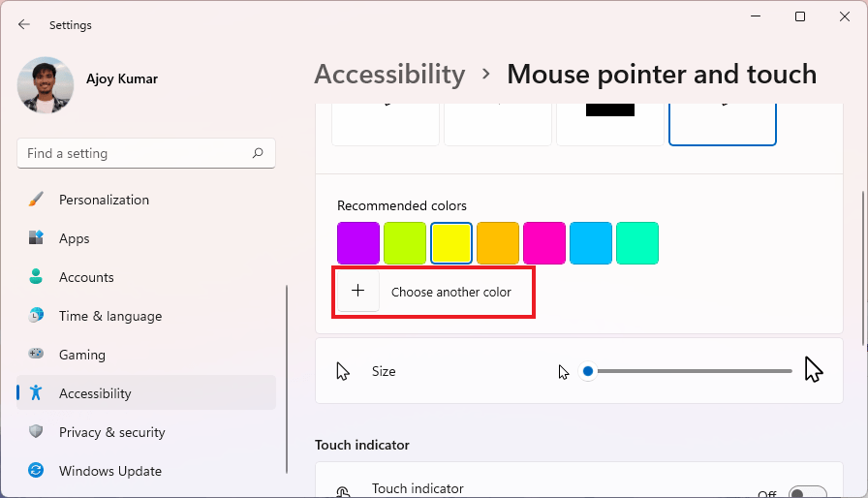Select the custom color pointer style

[723, 124]
